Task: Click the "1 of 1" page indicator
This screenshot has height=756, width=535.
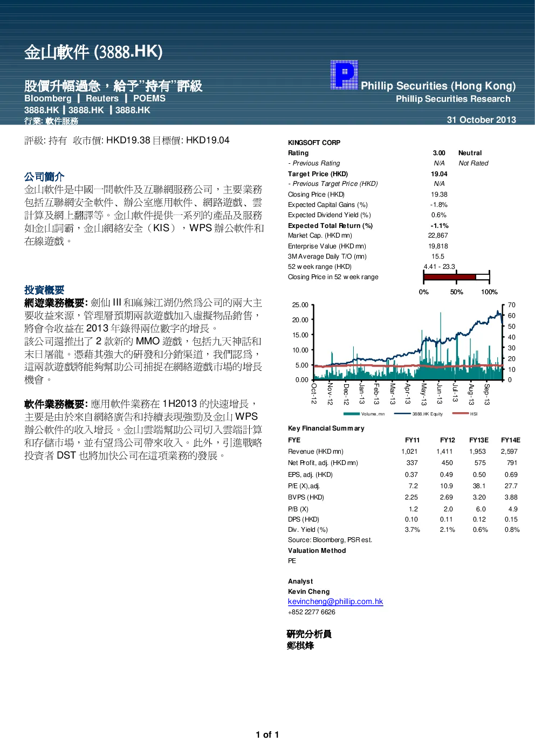Action: pos(267,735)
